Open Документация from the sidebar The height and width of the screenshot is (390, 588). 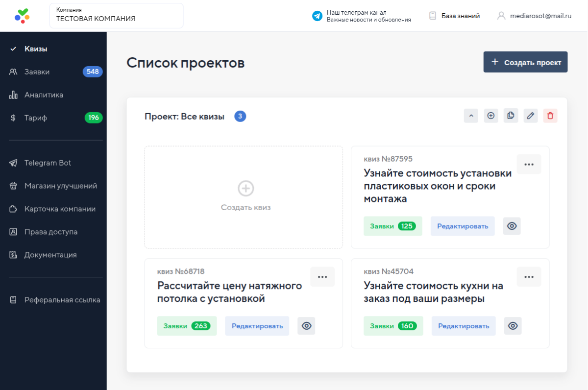point(52,254)
